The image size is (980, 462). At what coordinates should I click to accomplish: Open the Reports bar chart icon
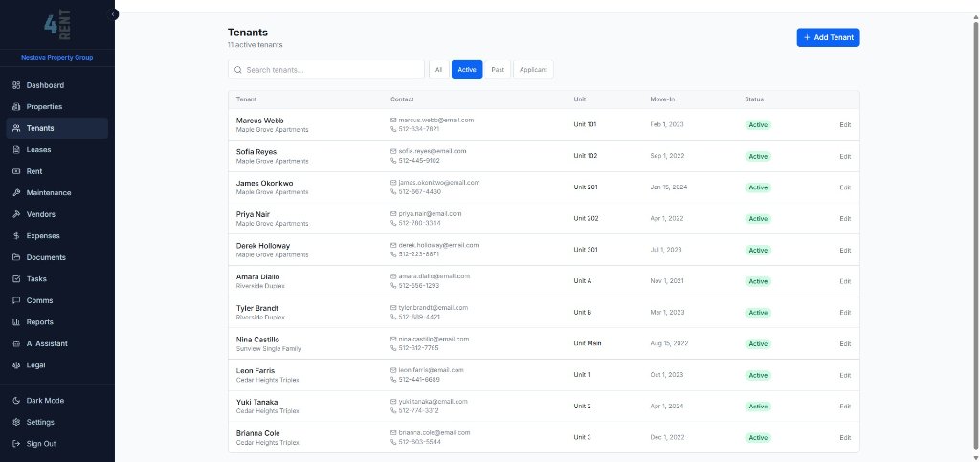coord(16,322)
